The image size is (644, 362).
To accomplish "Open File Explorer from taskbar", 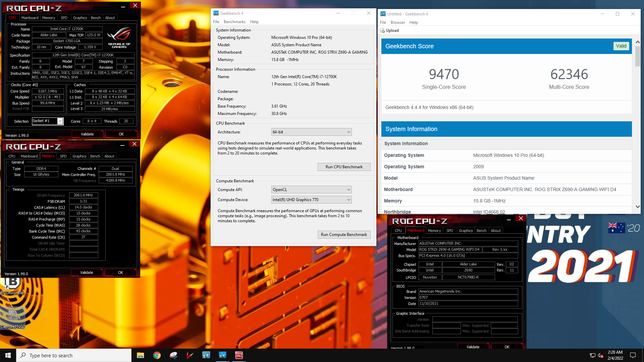I will click(x=140, y=355).
